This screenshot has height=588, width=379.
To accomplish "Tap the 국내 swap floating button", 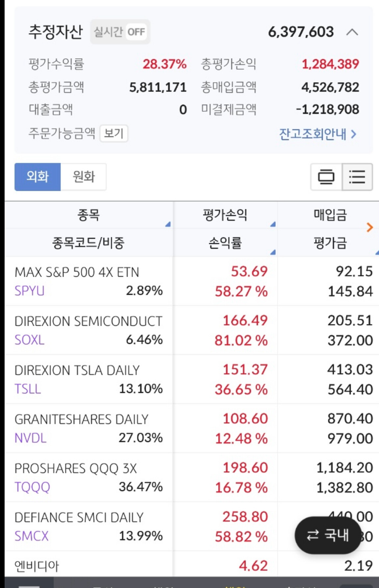I will (328, 535).
